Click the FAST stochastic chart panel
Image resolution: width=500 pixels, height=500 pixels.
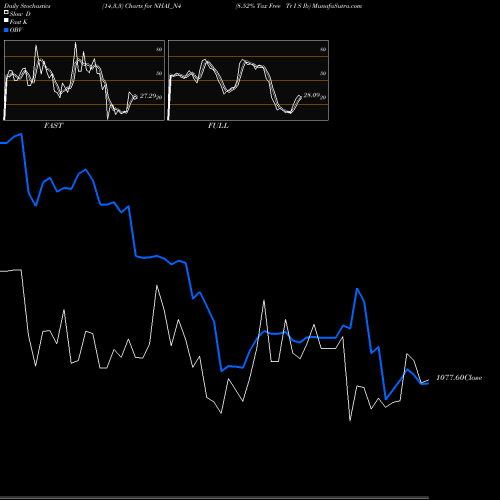[x=84, y=80]
